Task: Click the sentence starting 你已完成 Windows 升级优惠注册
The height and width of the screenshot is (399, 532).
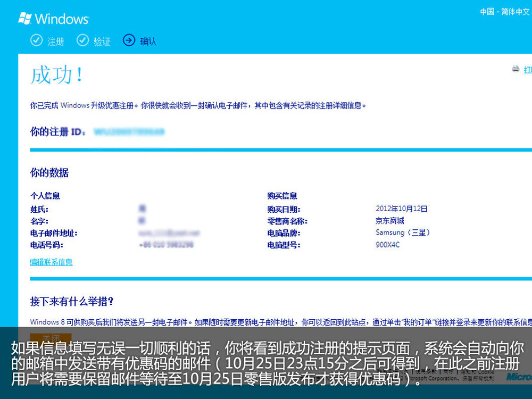Action: pos(198,105)
